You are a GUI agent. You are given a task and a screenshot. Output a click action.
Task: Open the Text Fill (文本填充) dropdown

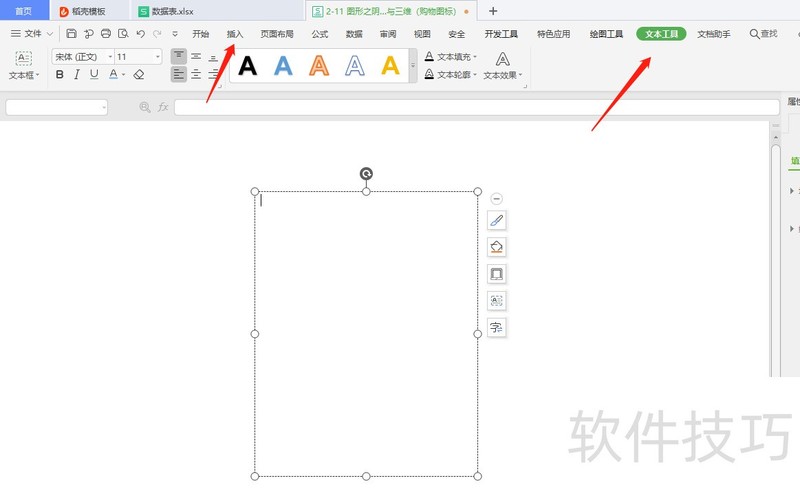[451, 57]
